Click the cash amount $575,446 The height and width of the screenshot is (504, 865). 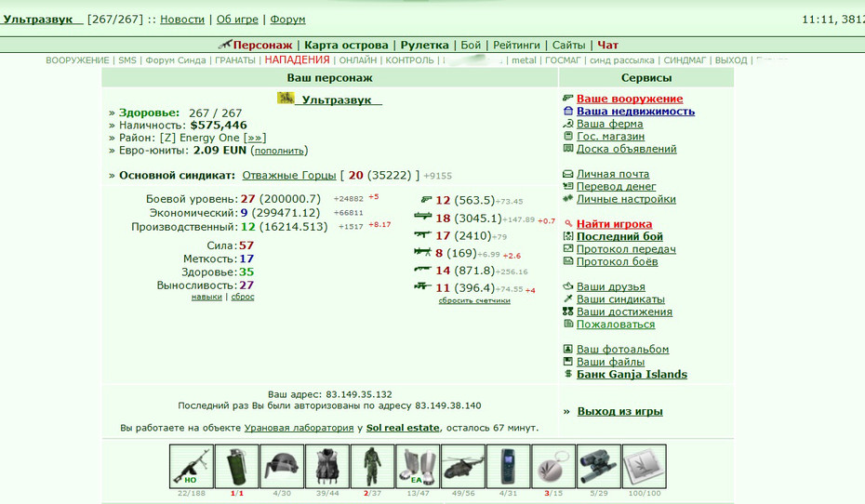click(219, 126)
